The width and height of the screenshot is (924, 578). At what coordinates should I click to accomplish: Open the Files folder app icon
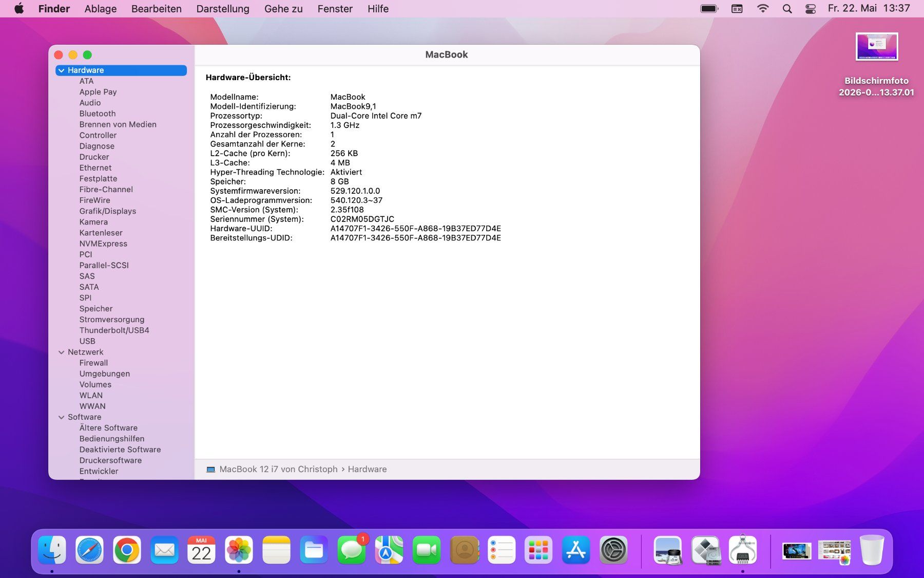[314, 550]
